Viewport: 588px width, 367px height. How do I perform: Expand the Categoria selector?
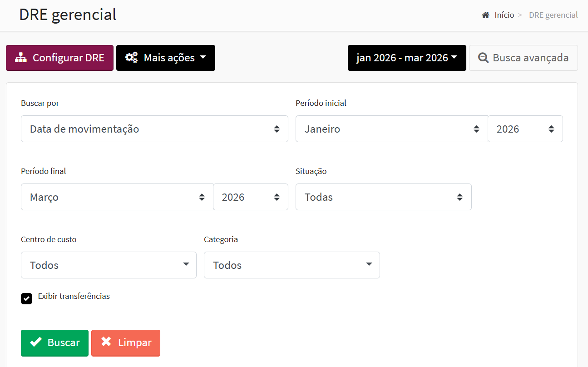(x=292, y=265)
